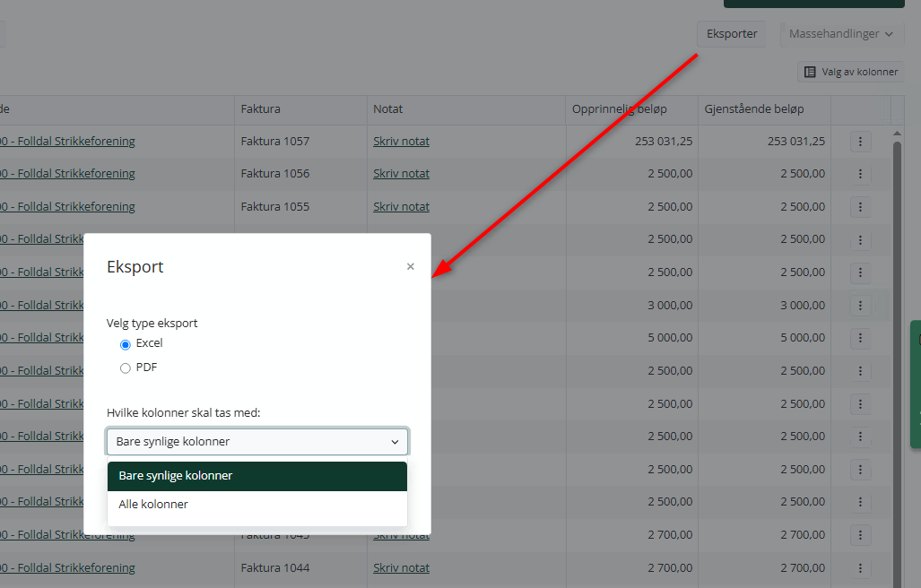
Task: Open row menu for Faktura 1056
Action: coord(861,174)
